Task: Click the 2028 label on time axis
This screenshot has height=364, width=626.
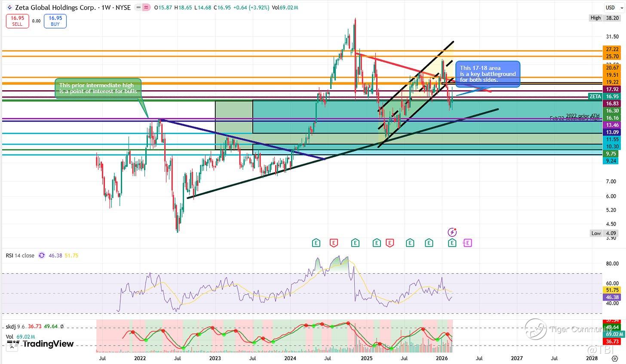Action: (592, 358)
